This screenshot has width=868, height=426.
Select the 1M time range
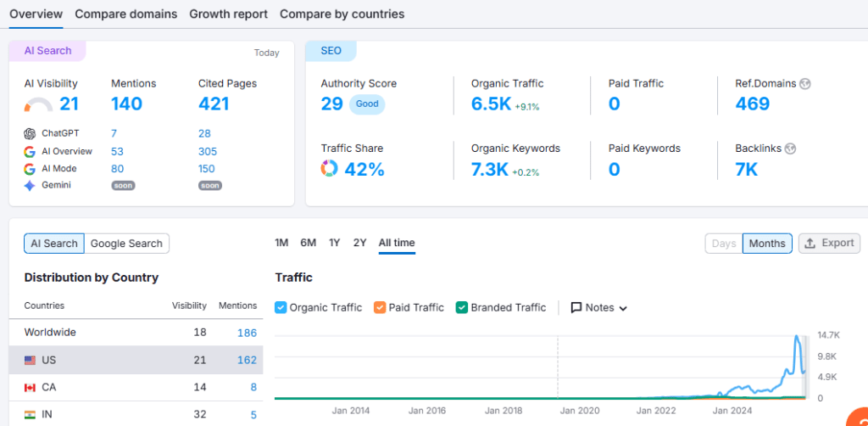point(281,243)
